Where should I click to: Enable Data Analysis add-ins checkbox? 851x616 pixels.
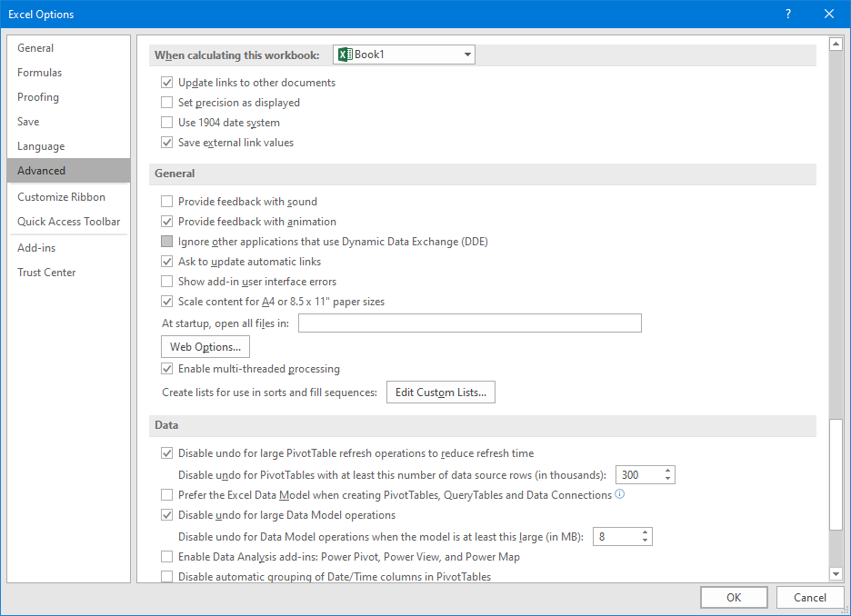[166, 557]
